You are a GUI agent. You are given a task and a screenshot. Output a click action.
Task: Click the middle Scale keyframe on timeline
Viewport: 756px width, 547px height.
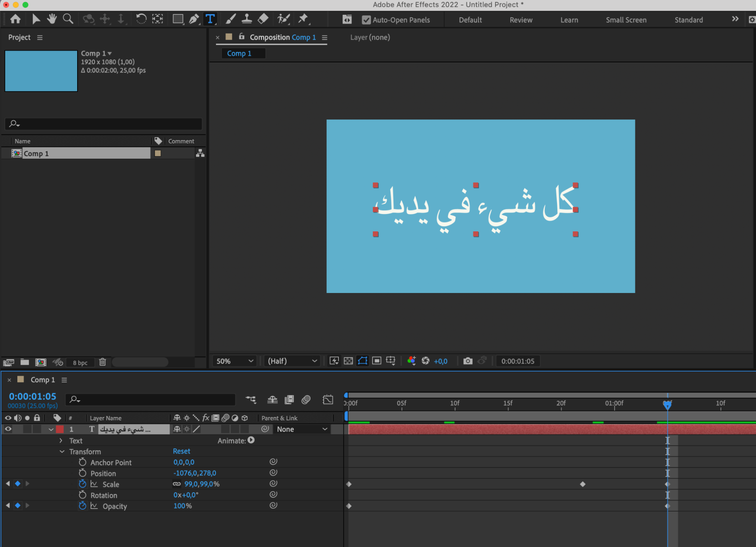coord(583,484)
